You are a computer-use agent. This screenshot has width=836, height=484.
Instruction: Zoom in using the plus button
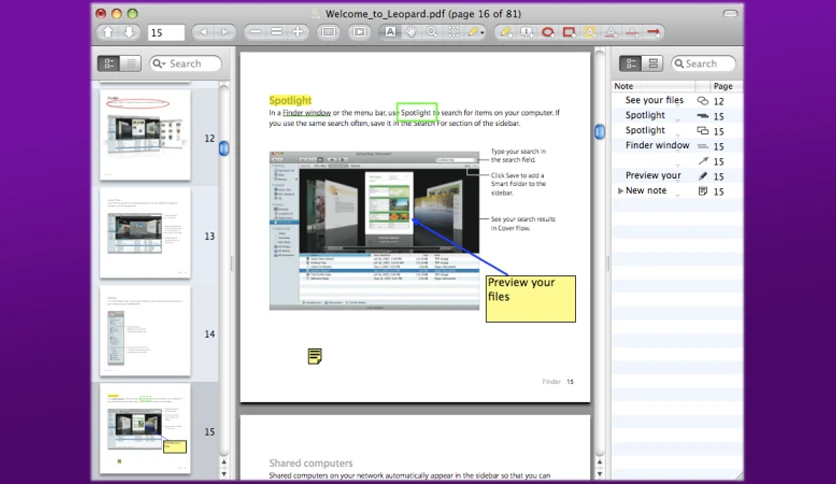(298, 33)
